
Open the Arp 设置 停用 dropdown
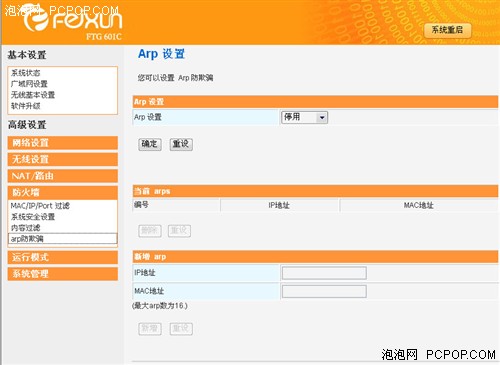(x=304, y=117)
